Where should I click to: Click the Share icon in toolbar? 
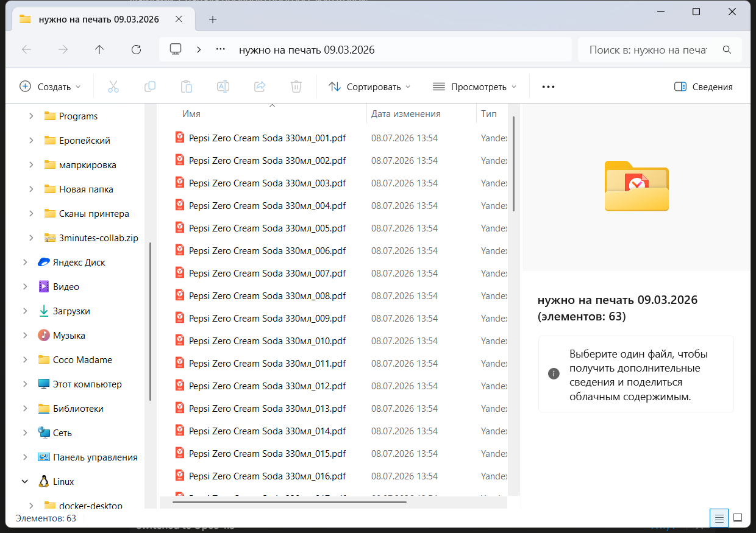pyautogui.click(x=260, y=86)
